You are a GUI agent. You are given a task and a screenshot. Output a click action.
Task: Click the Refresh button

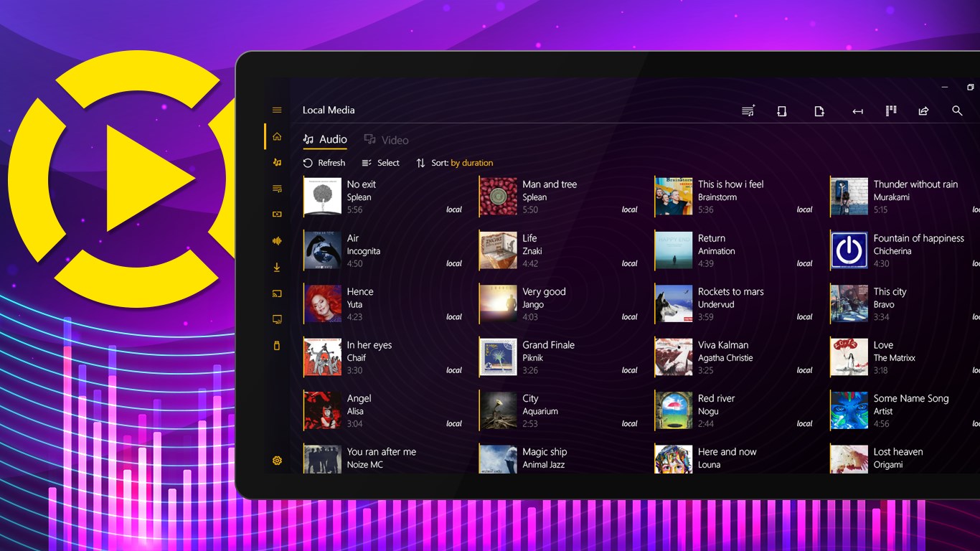coord(324,163)
